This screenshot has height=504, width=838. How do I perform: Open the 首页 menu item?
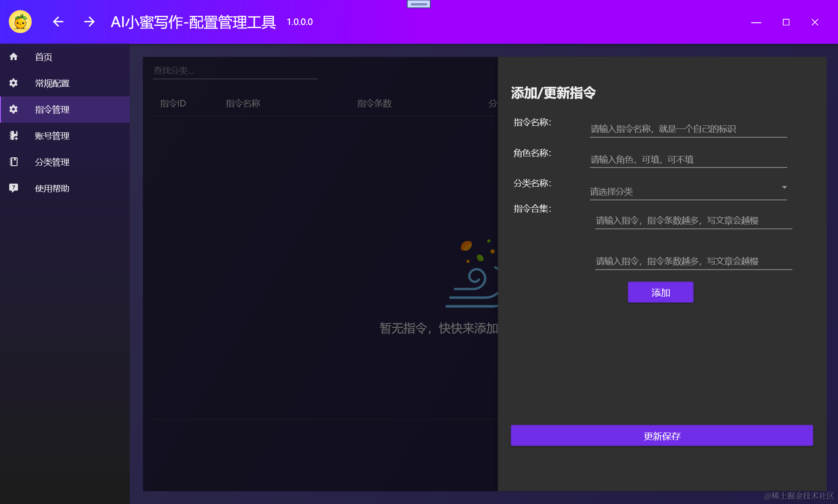coord(65,57)
